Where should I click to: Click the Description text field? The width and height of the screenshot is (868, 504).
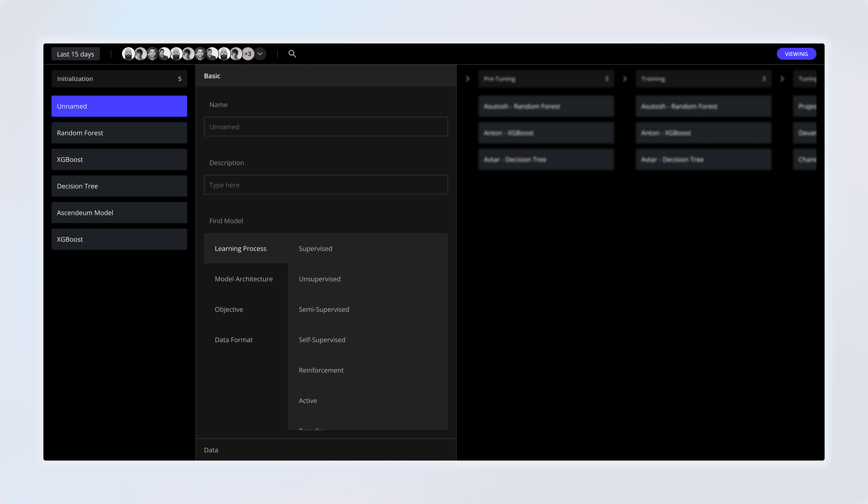click(x=325, y=185)
